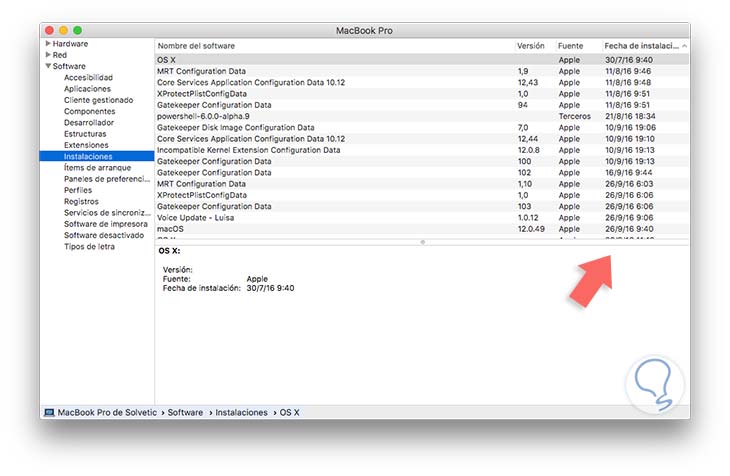Click the pane divider grip handle

(422, 242)
